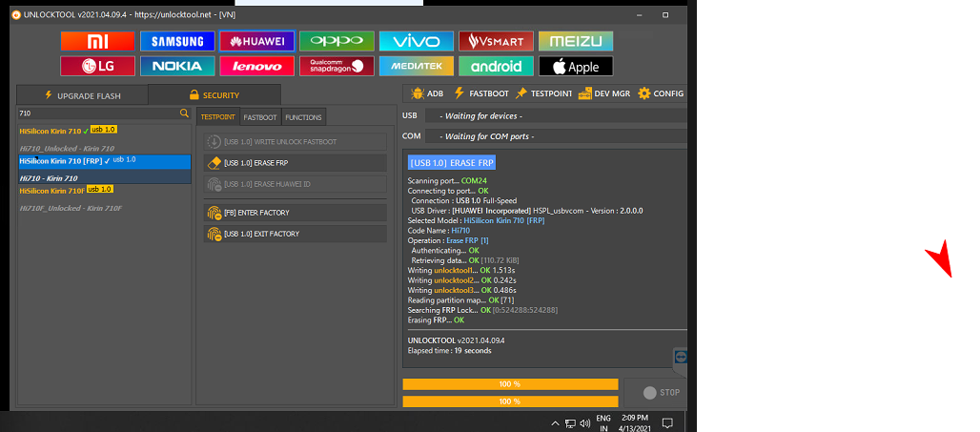Open the FUNCTIONS sub-tab

click(304, 117)
